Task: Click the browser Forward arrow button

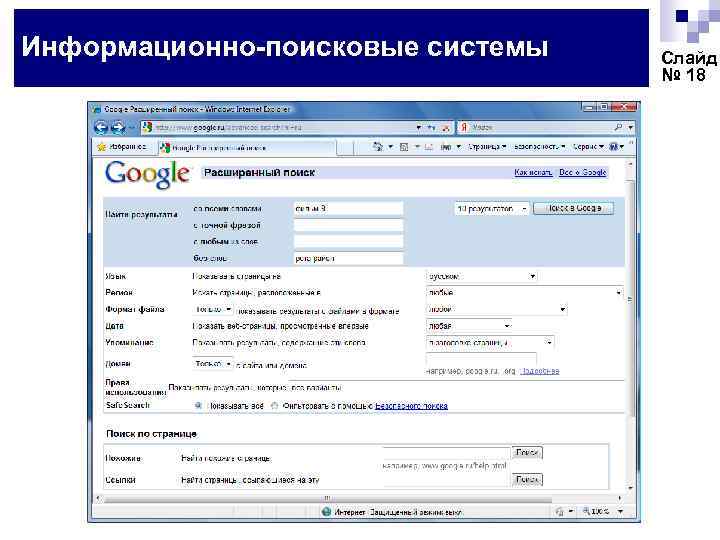Action: pos(118,127)
